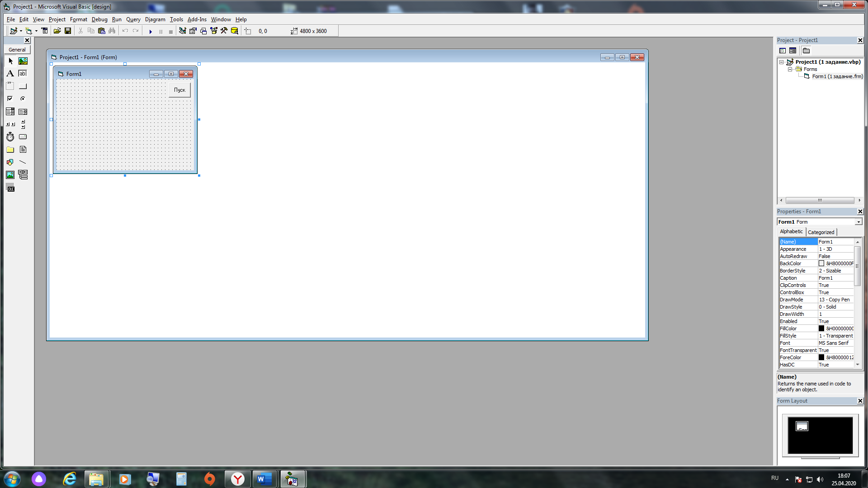Switch to the Alphabetic properties tab
The image size is (868, 488).
coord(791,231)
